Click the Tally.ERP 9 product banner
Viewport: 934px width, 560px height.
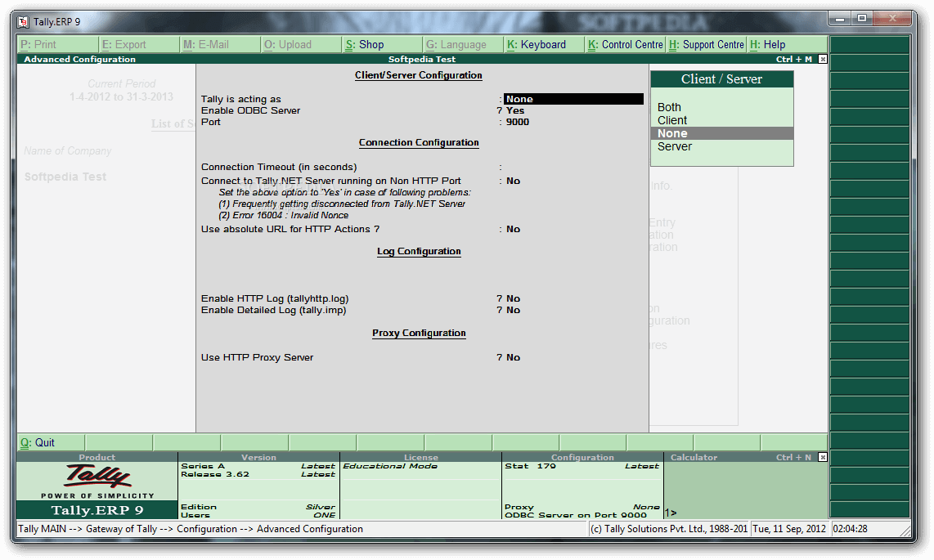pos(97,510)
